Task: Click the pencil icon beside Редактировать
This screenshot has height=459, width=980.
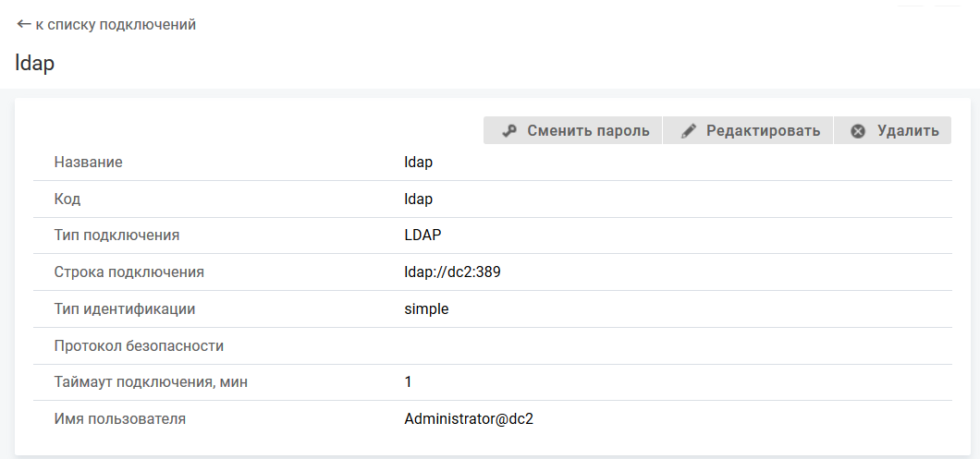Action: tap(688, 131)
